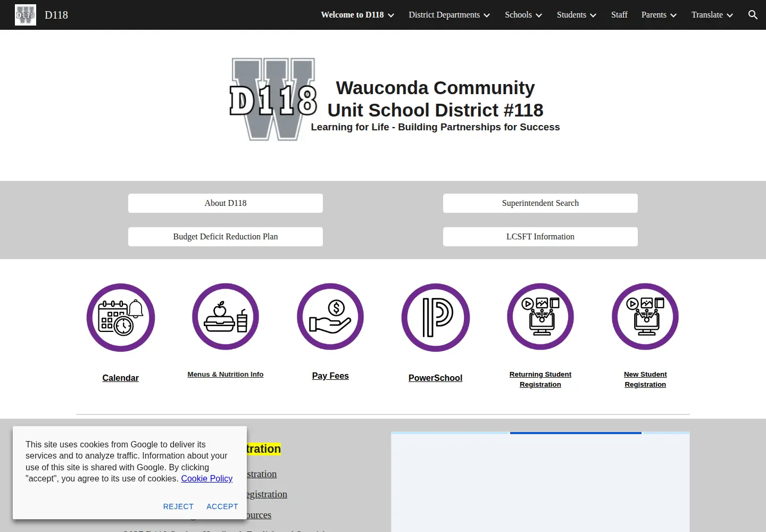Image resolution: width=766 pixels, height=532 pixels.
Task: Follow the PowerSchool text link
Action: [436, 378]
